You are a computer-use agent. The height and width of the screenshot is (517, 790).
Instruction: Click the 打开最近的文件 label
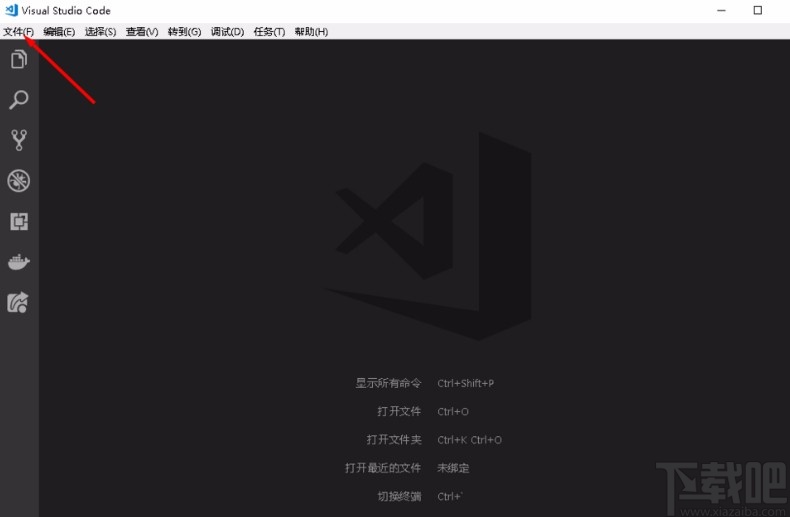(x=383, y=468)
